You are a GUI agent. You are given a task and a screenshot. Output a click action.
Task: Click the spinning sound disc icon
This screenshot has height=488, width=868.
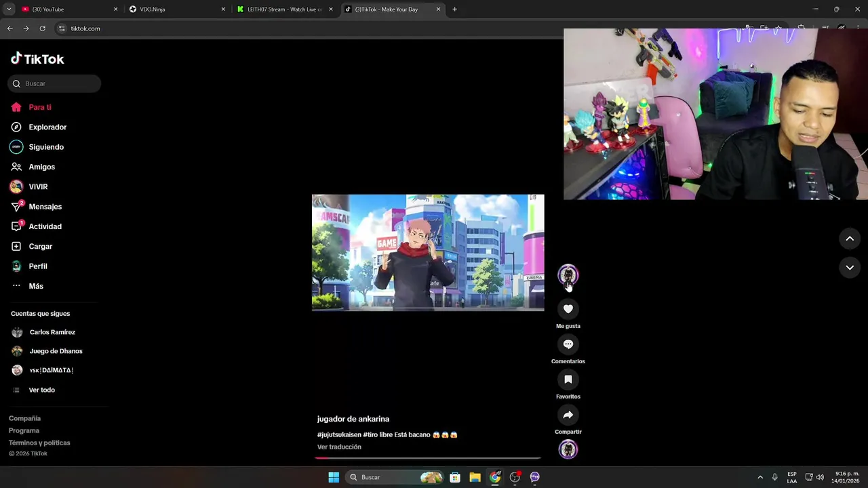click(x=568, y=449)
